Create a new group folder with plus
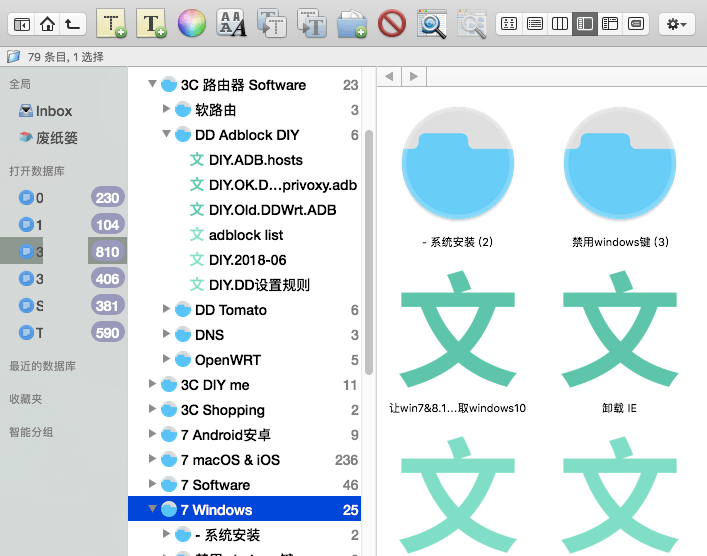The image size is (707, 556). click(x=352, y=23)
